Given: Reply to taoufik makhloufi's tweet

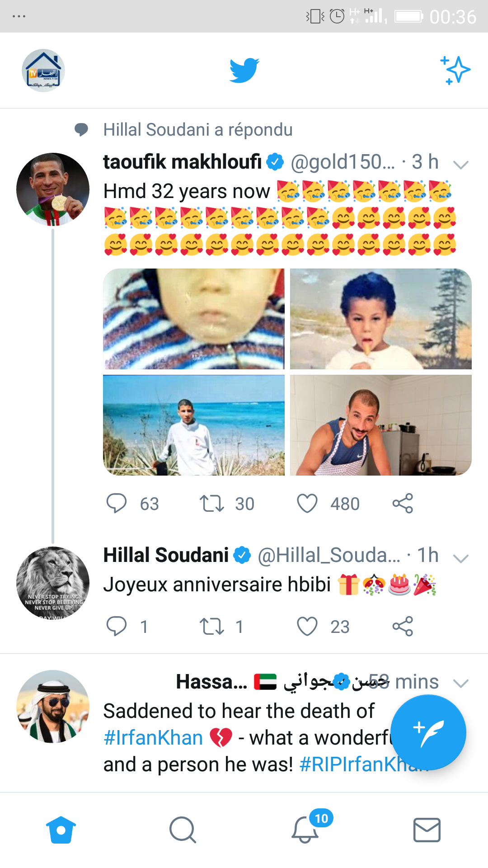Looking at the screenshot, I should [x=117, y=503].
